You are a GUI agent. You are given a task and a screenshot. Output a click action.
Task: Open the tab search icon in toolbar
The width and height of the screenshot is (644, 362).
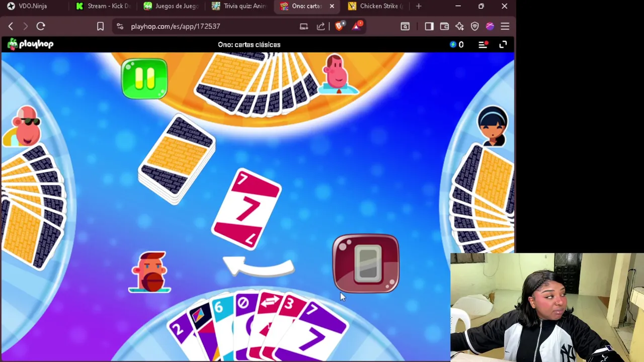click(405, 26)
